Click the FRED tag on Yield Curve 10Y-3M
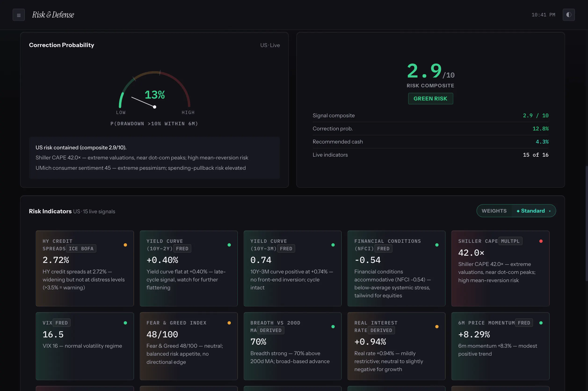This screenshot has height=391, width=588. 286,249
